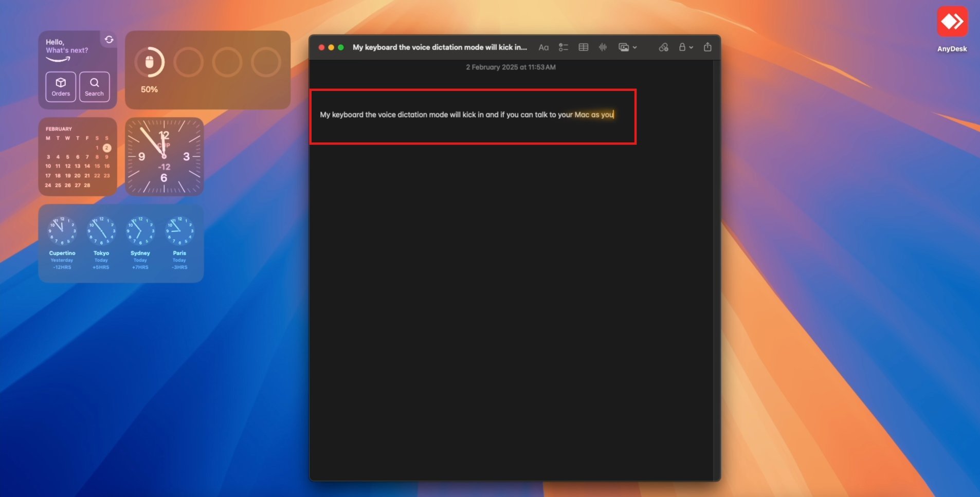Open Orders in the Amazon widget
The height and width of the screenshot is (497, 980).
tap(61, 87)
